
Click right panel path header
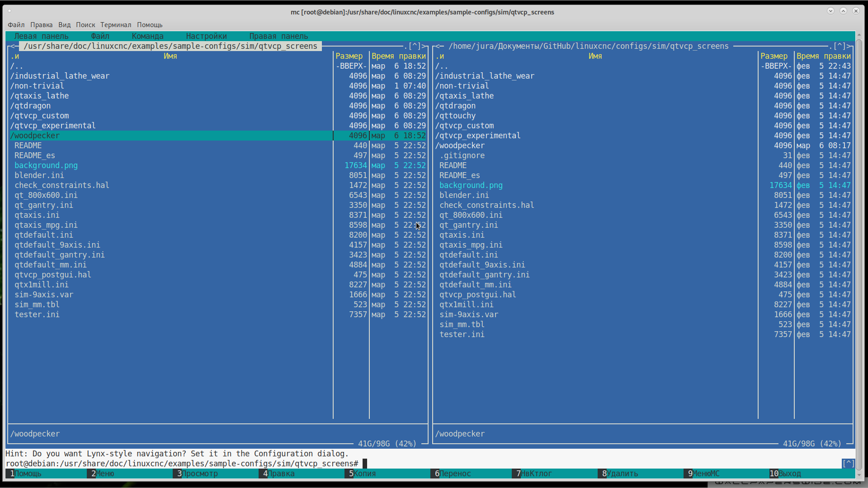[589, 46]
